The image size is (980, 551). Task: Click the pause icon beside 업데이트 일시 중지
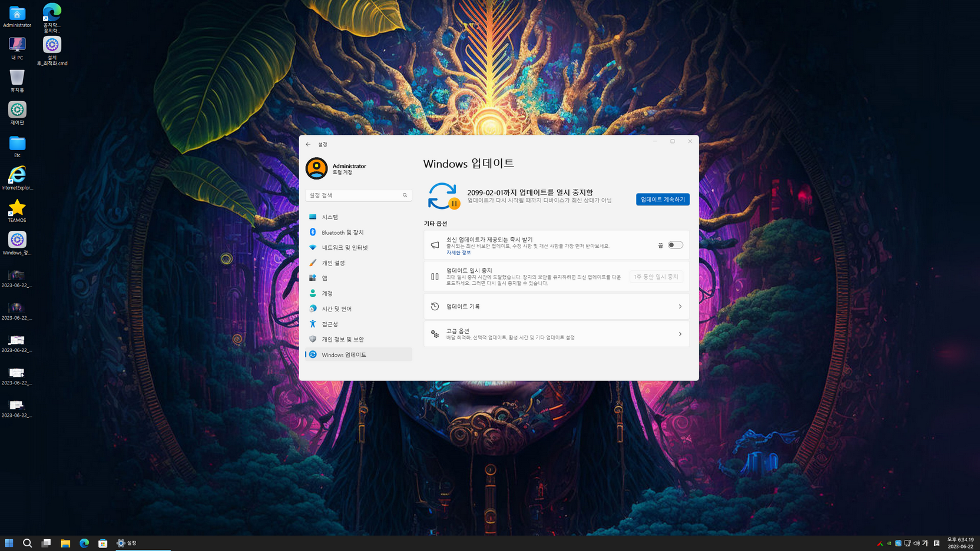coord(435,277)
